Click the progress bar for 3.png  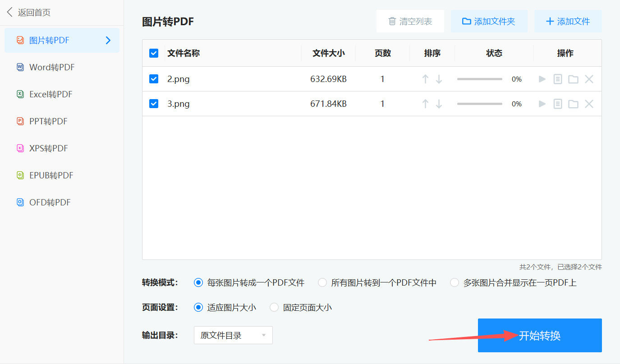pos(479,104)
